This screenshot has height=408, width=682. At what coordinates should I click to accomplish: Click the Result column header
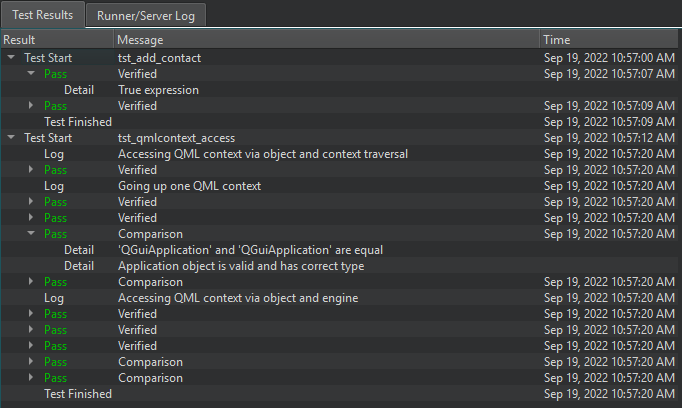tap(56, 39)
